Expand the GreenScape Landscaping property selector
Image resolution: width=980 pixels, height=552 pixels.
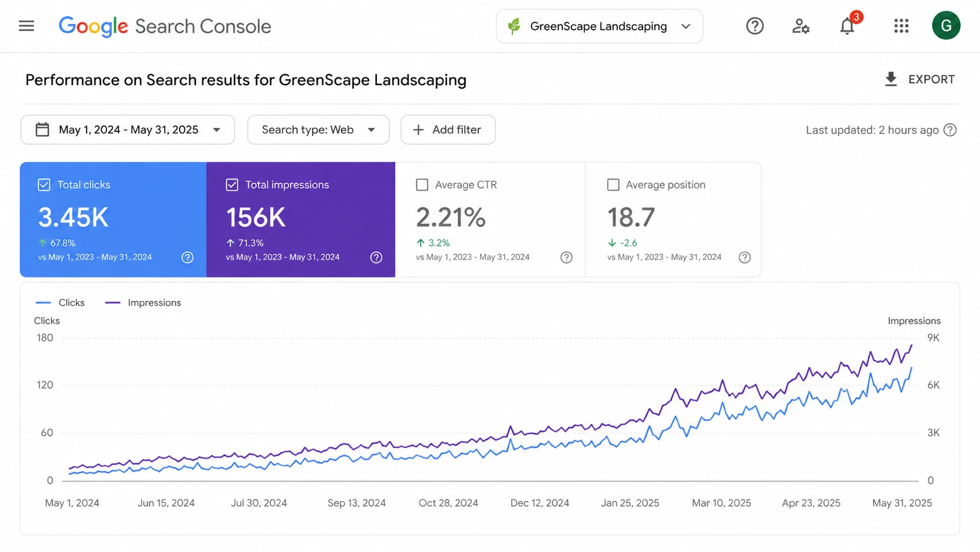click(599, 26)
